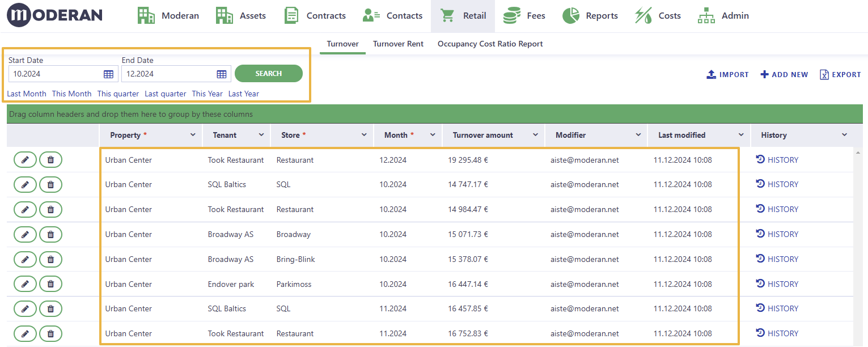Edit the row with turnover 16 752.83 €

point(25,333)
